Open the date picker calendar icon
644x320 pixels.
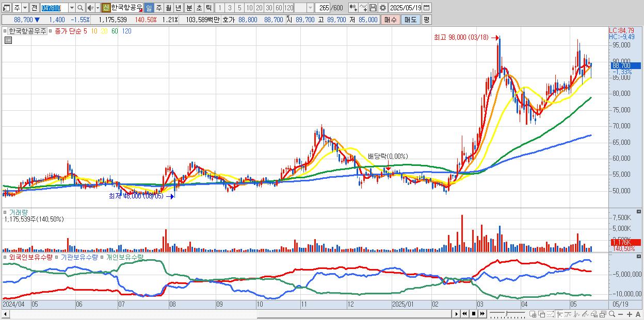427,8
